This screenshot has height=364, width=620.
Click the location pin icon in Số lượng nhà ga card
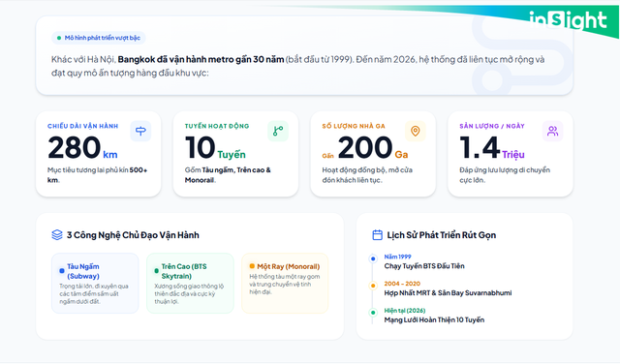point(416,131)
